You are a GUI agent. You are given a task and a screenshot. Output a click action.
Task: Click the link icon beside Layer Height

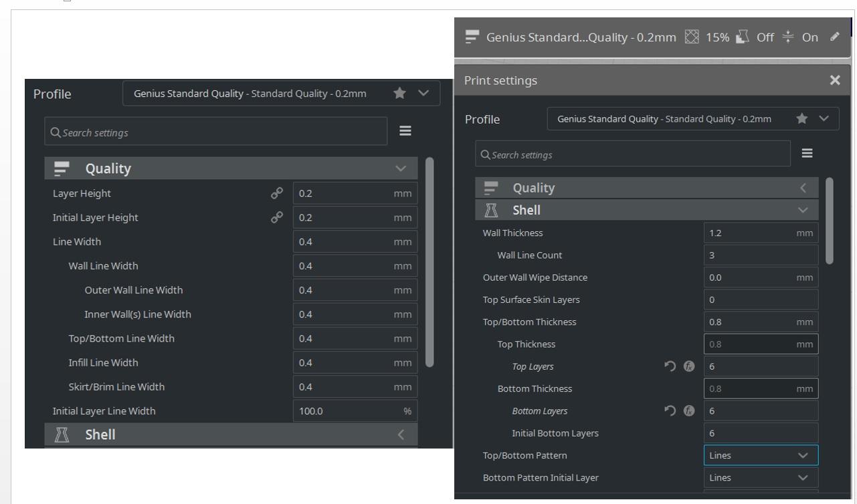pyautogui.click(x=276, y=193)
